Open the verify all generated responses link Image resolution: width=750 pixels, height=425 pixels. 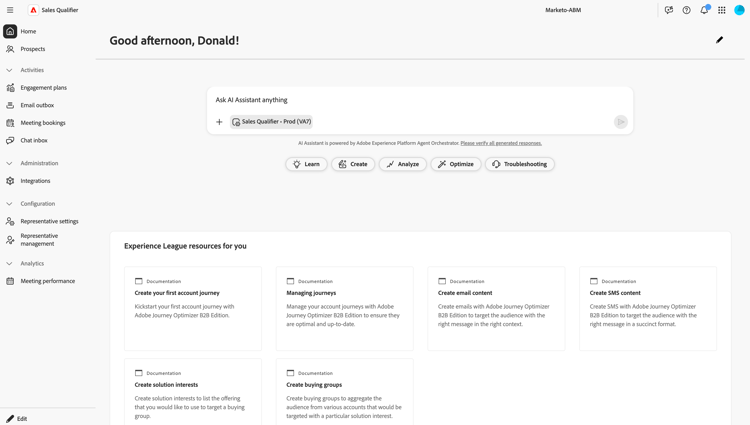coord(501,143)
